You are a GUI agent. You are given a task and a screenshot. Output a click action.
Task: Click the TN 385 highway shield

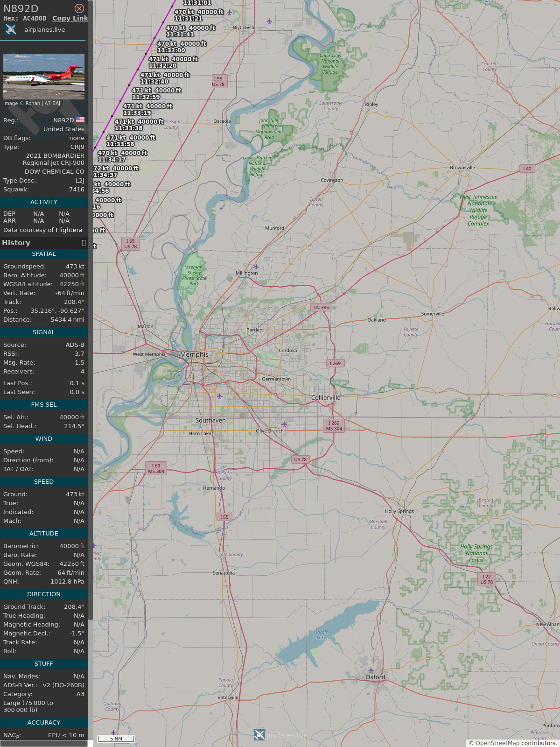click(x=321, y=307)
